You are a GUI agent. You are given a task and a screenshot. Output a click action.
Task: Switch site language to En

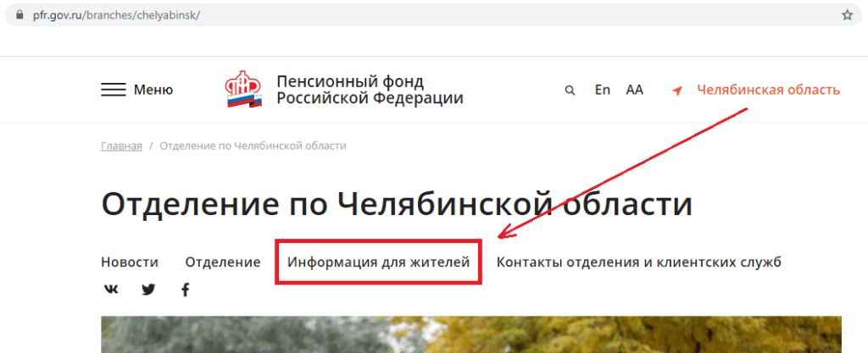(x=603, y=90)
